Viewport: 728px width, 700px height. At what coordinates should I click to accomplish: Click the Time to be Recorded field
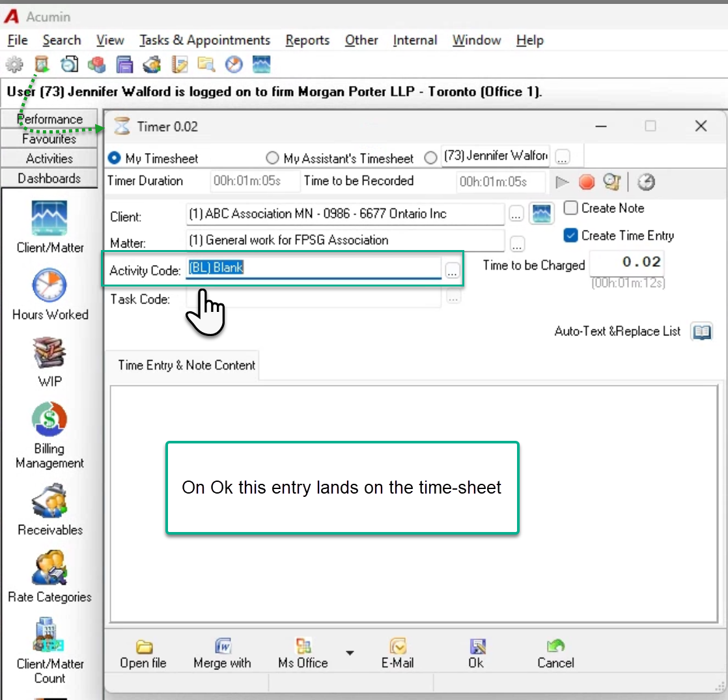501,182
